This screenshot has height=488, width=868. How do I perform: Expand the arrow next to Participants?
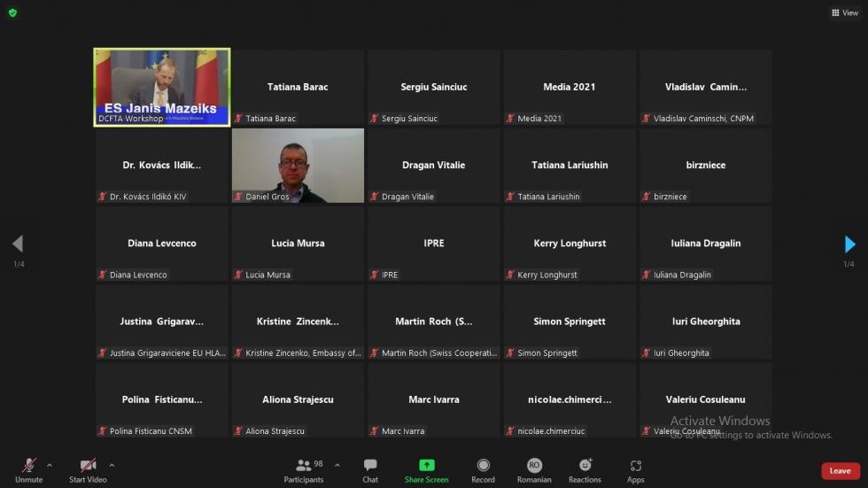coord(337,465)
